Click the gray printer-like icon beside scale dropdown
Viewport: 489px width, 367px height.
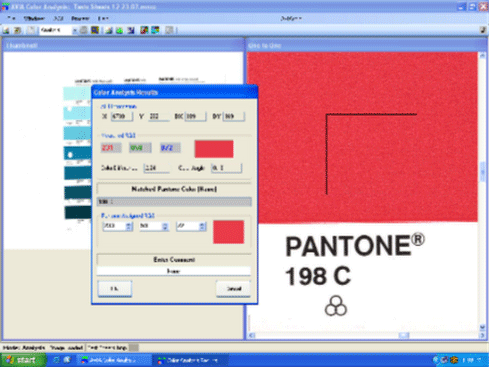pos(84,30)
